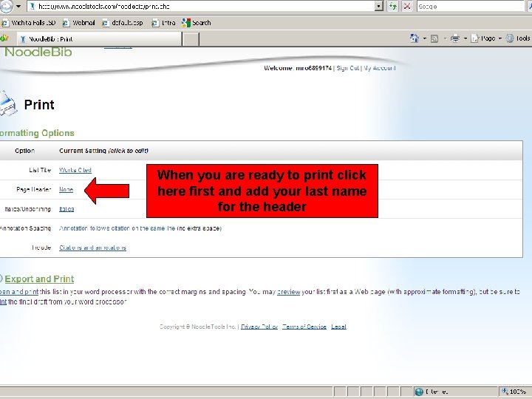Click the Annotation Spacing setting text
The width and height of the screenshot is (532, 399).
coord(140,228)
